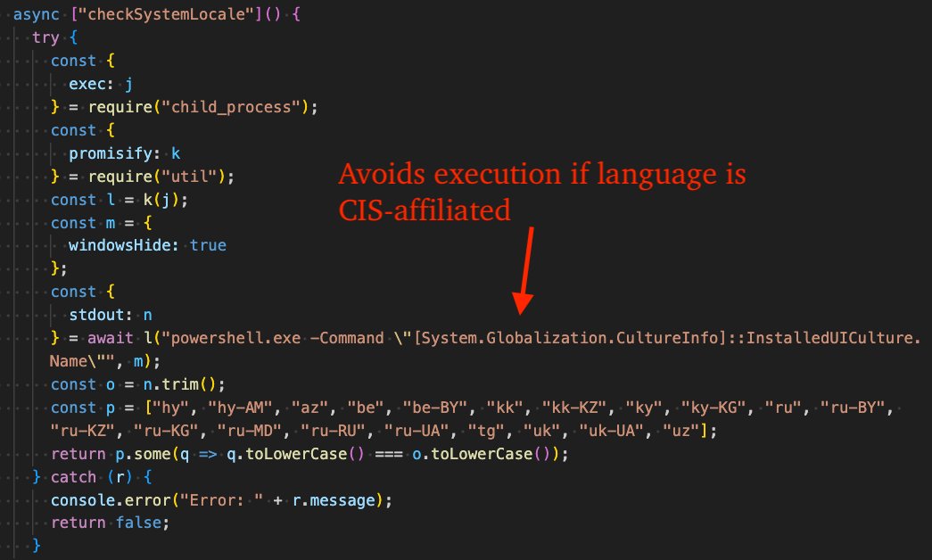
Task: Click the true value after windowsHide
Action: (208, 245)
